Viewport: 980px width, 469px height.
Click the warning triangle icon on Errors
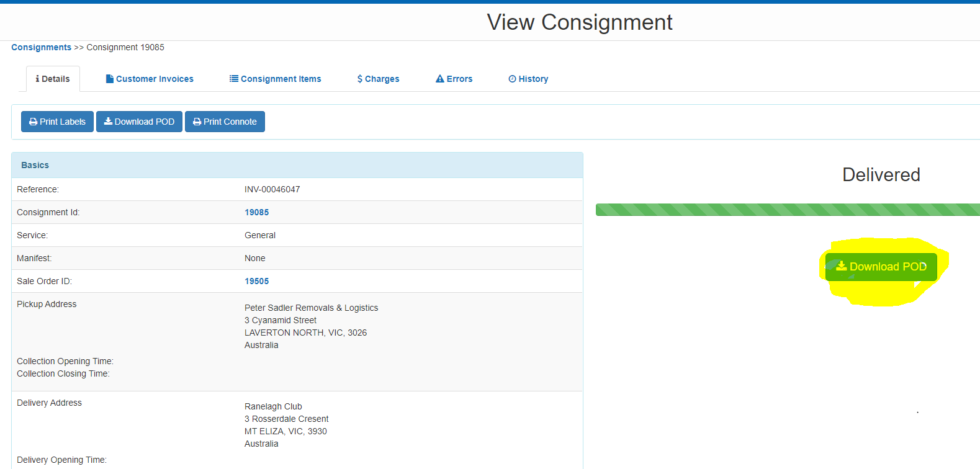[x=440, y=79]
